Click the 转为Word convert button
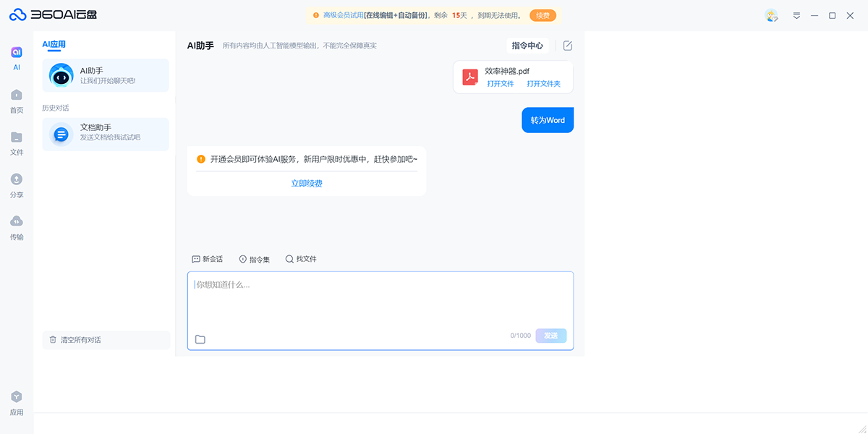This screenshot has width=868, height=434. pyautogui.click(x=548, y=120)
